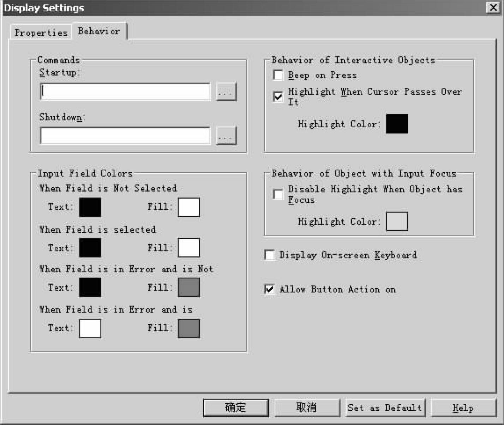Switch to the Properties tab
Screen dimensions: 504x425
tap(41, 32)
